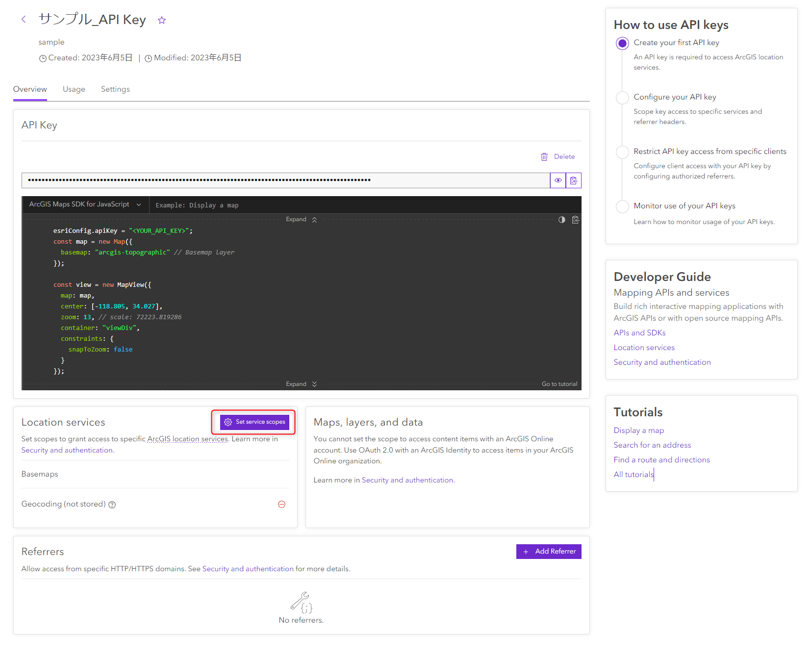Image resolution: width=812 pixels, height=658 pixels.
Task: Click help icon beside Geocoding (not stored)
Action: [112, 505]
